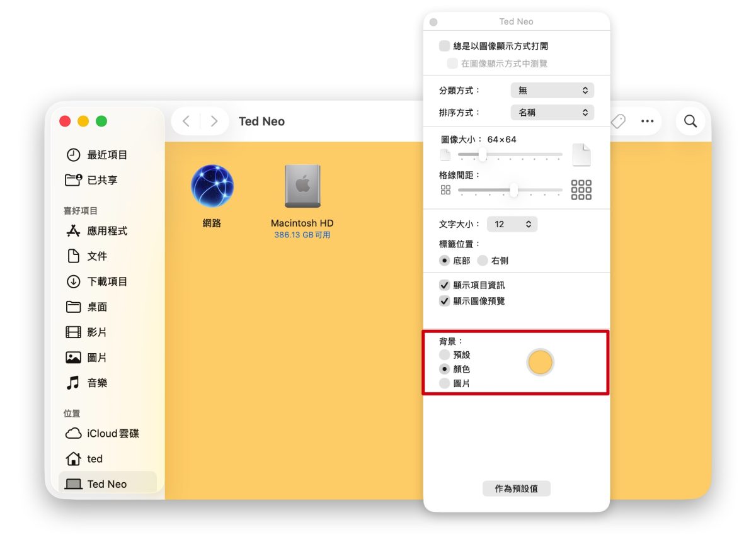
Task: Click the tag icon in the toolbar
Action: click(618, 121)
